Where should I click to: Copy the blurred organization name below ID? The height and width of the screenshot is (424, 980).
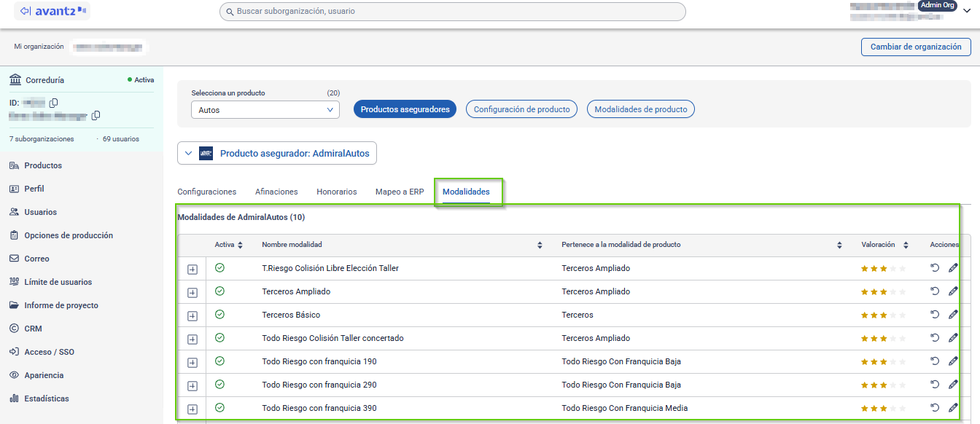[x=96, y=115]
